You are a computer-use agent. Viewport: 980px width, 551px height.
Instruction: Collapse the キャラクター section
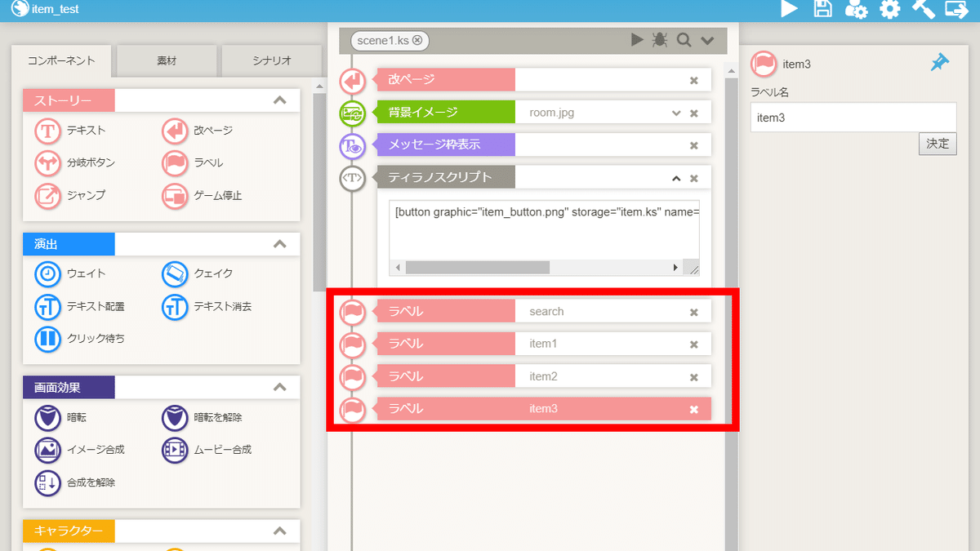[279, 531]
